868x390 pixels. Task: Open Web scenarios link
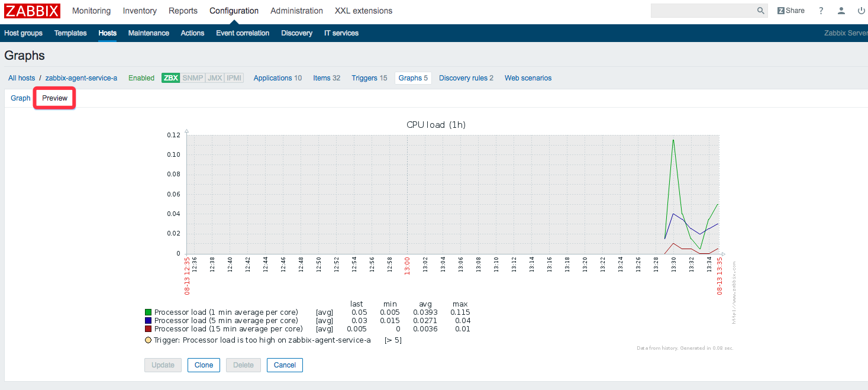click(528, 78)
